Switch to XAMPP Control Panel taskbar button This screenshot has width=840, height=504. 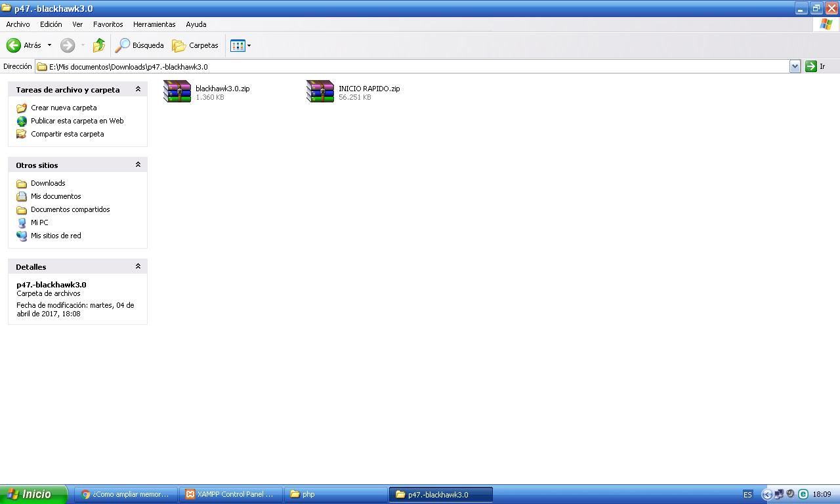[x=230, y=495]
